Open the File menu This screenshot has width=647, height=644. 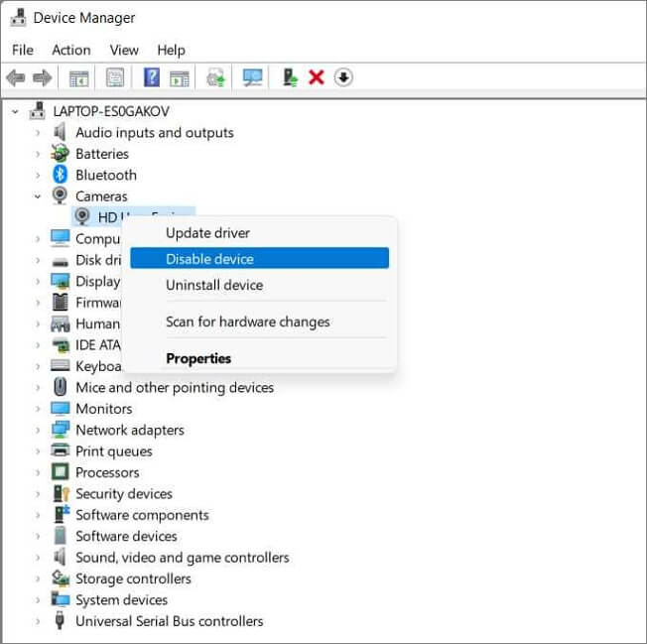(23, 50)
